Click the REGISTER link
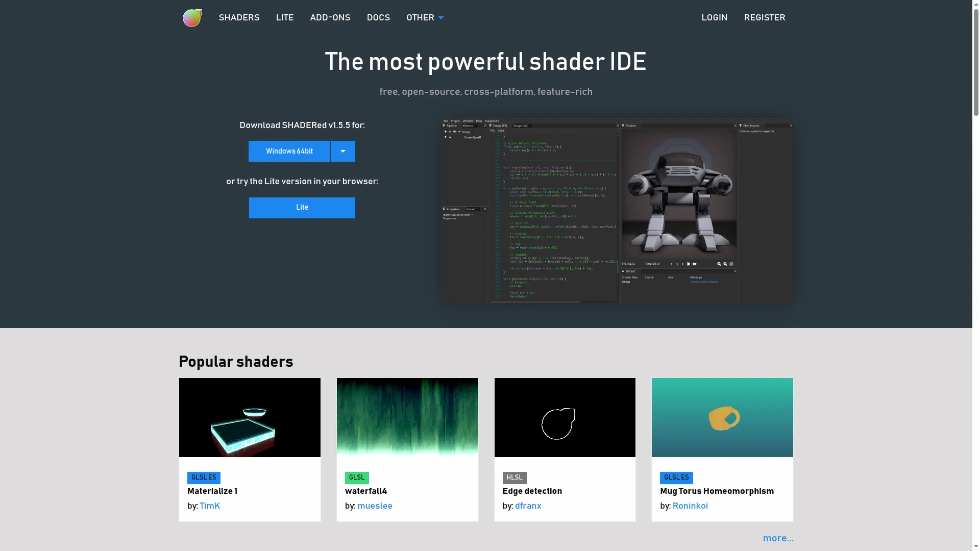Screen dimensions: 980x551 coord(765,18)
